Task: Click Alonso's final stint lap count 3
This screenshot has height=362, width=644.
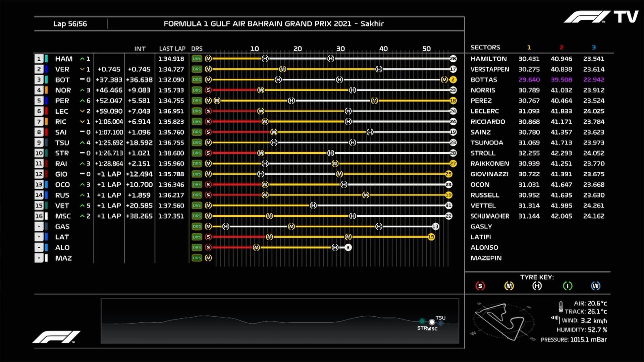Action: click(x=348, y=247)
